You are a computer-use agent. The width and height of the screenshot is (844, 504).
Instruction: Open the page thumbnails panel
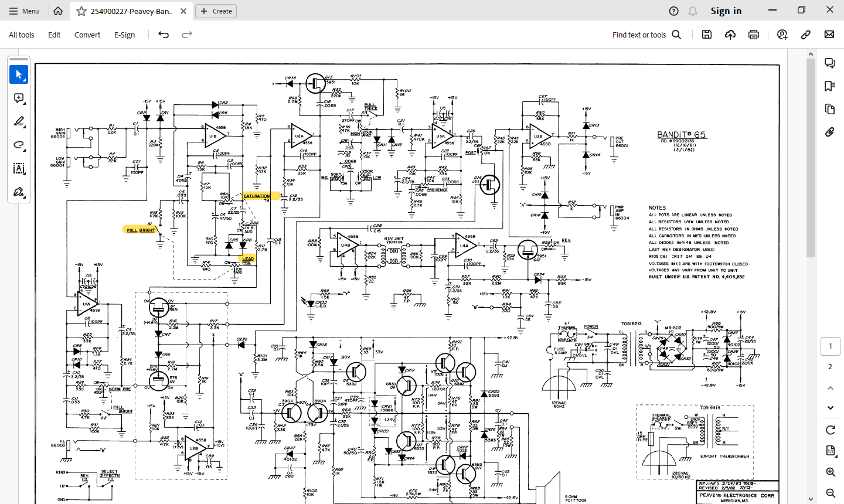tap(830, 109)
